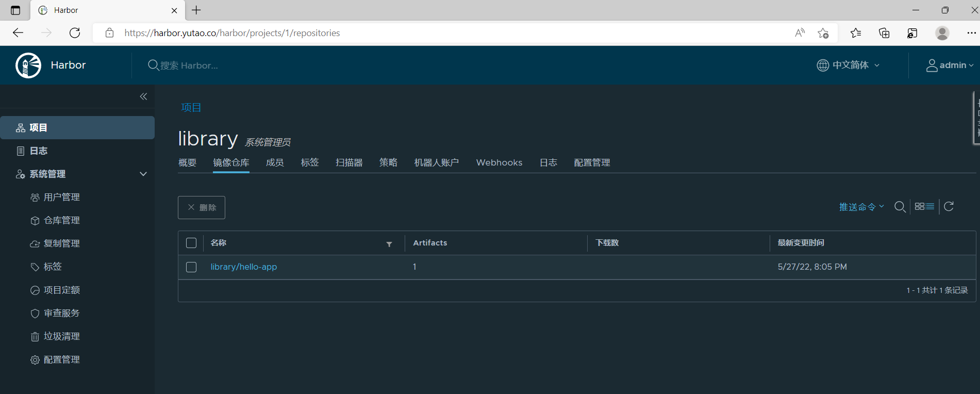Switch to the project 配置管理 tab
The width and height of the screenshot is (980, 394).
point(592,162)
